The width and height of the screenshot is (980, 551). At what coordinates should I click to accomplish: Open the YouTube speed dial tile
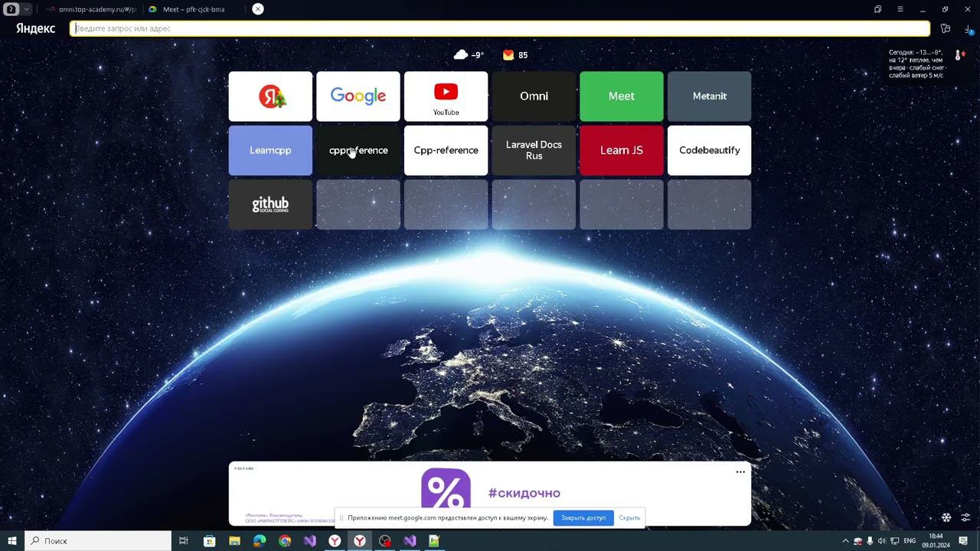pos(446,96)
